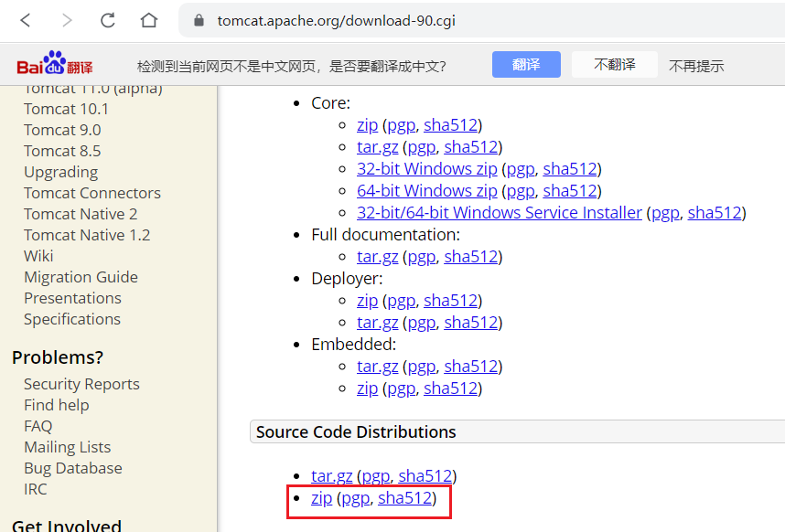Click the Baidu Translate logo
Screen dimensions: 785x532
[x=54, y=65]
